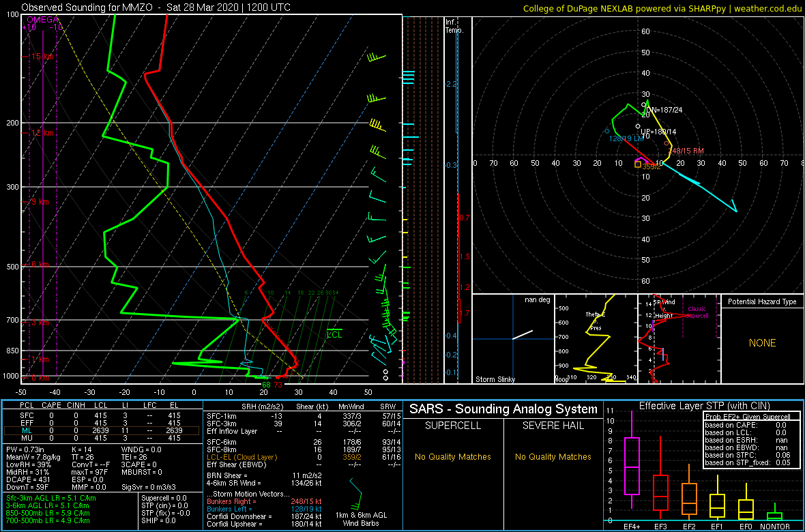Select Effective Layer STP (with CIN) title
805x532 pixels.
coord(703,407)
